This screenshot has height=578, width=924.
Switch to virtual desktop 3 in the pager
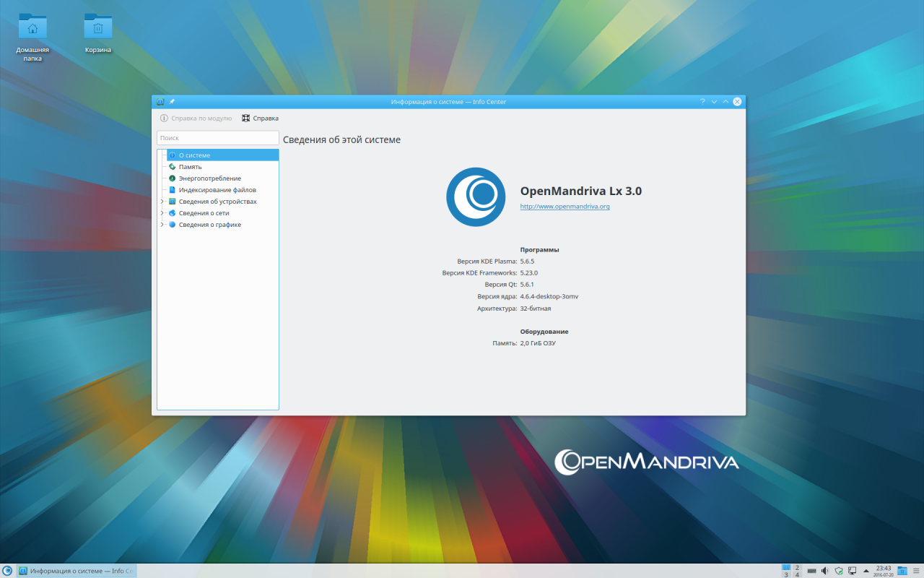click(786, 575)
